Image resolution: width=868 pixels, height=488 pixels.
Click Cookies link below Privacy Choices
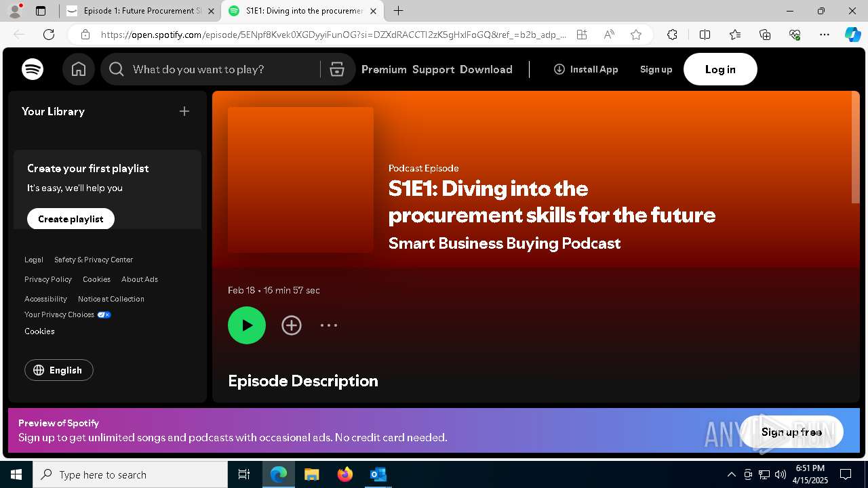[x=39, y=331]
